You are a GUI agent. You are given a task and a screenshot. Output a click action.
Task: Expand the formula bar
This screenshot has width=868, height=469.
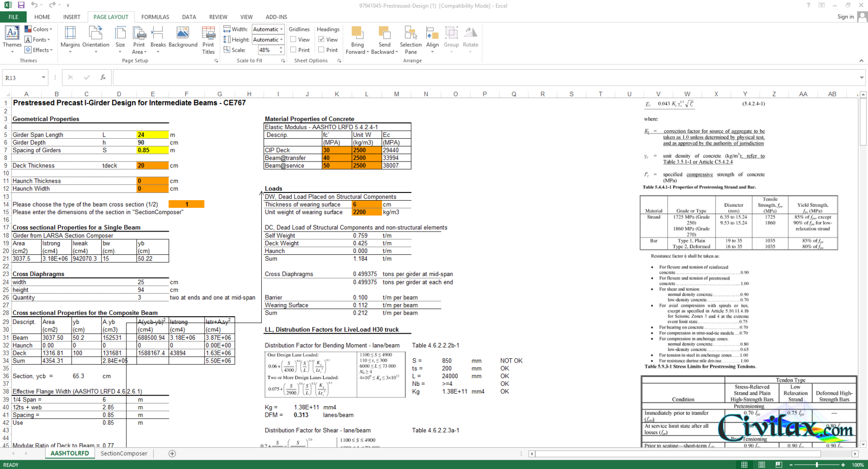point(861,77)
